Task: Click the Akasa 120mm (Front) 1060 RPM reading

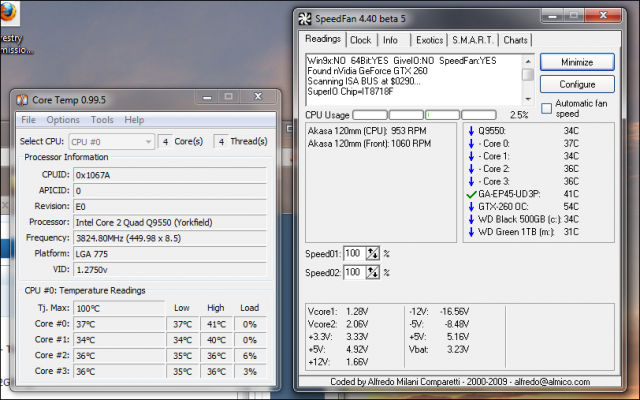Action: [369, 144]
